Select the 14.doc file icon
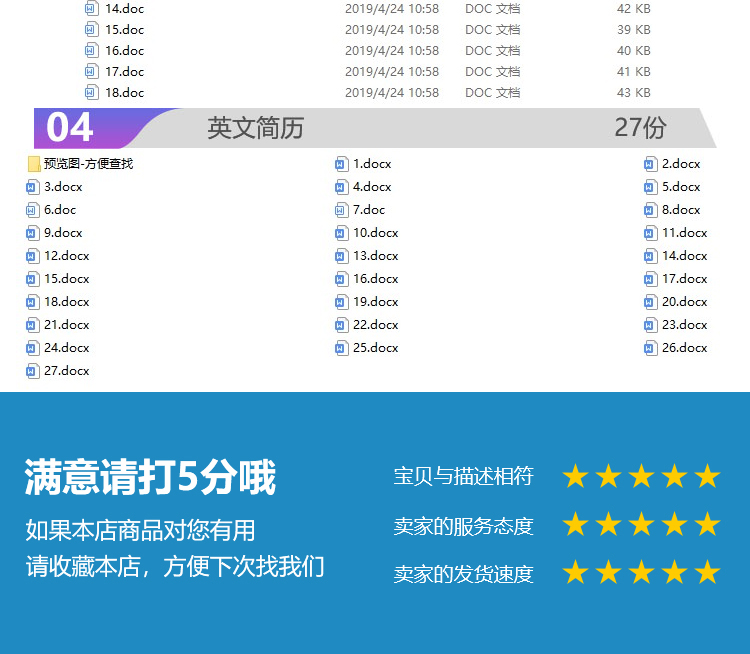 [x=91, y=9]
